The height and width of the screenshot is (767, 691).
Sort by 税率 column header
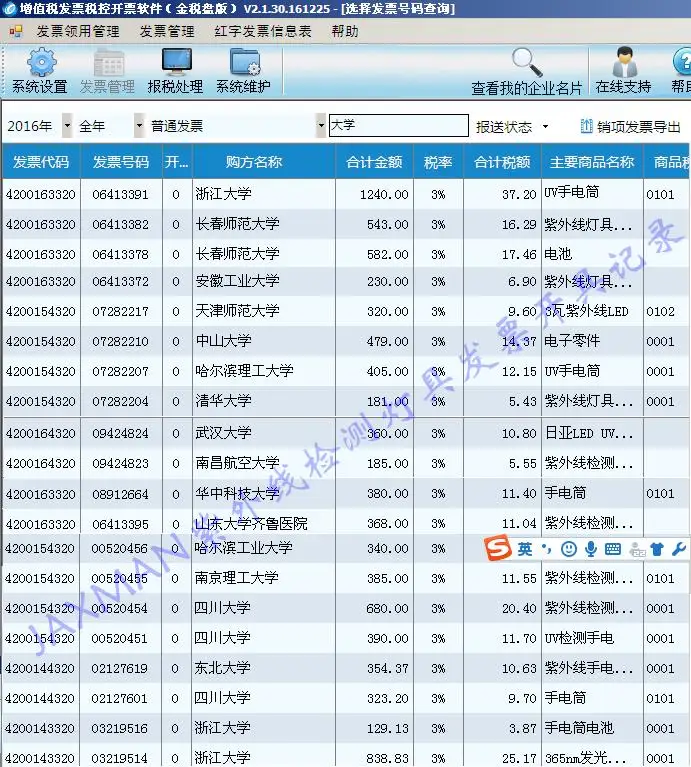[438, 162]
